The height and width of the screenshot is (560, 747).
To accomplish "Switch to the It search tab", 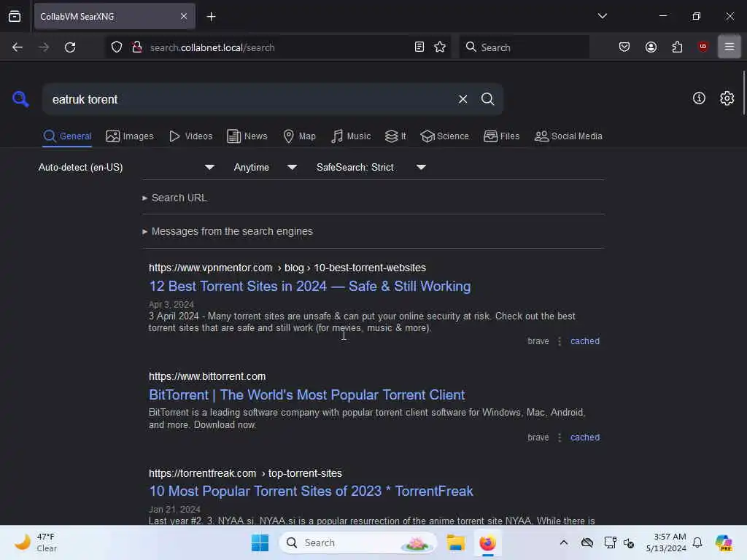I will point(395,136).
